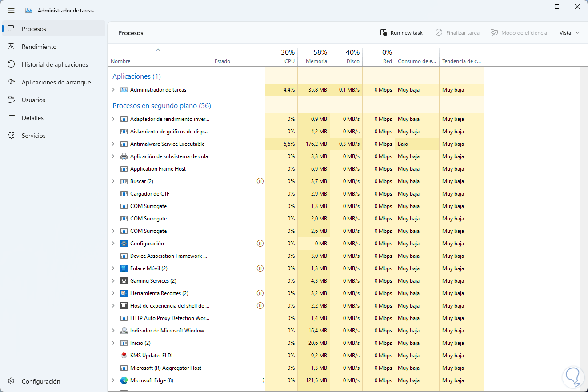Image resolution: width=588 pixels, height=392 pixels.
Task: Expand the Administrador de tareas app entry
Action: (x=113, y=90)
